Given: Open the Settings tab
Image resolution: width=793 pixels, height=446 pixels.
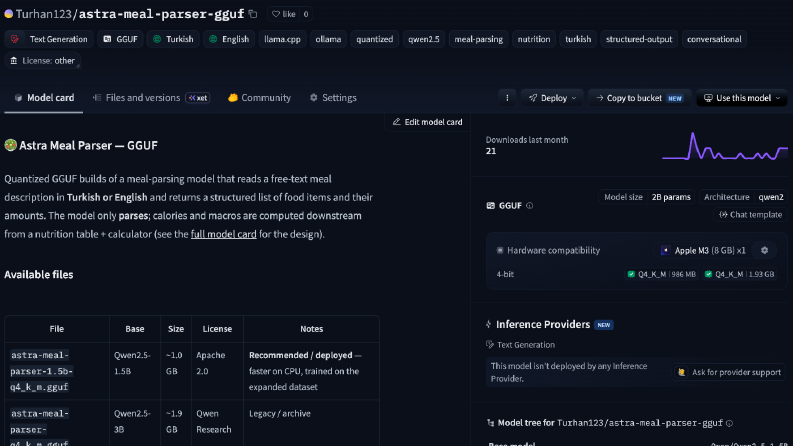Looking at the screenshot, I should click(333, 98).
